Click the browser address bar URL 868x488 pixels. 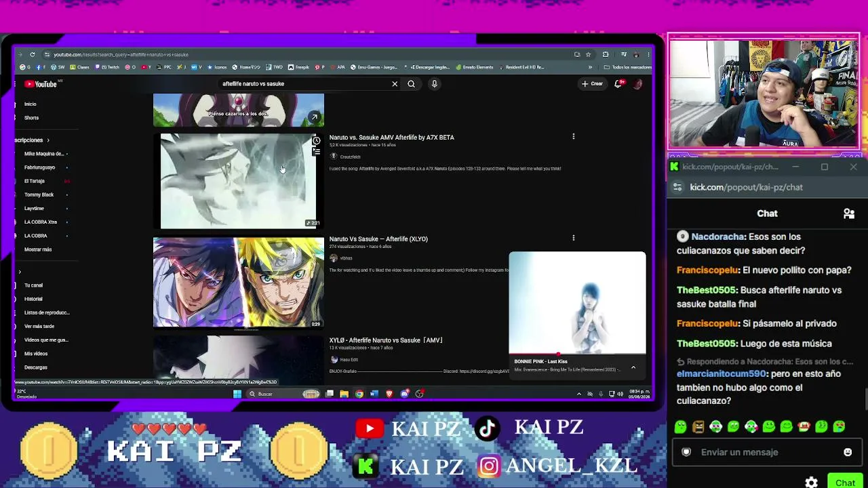[121, 55]
